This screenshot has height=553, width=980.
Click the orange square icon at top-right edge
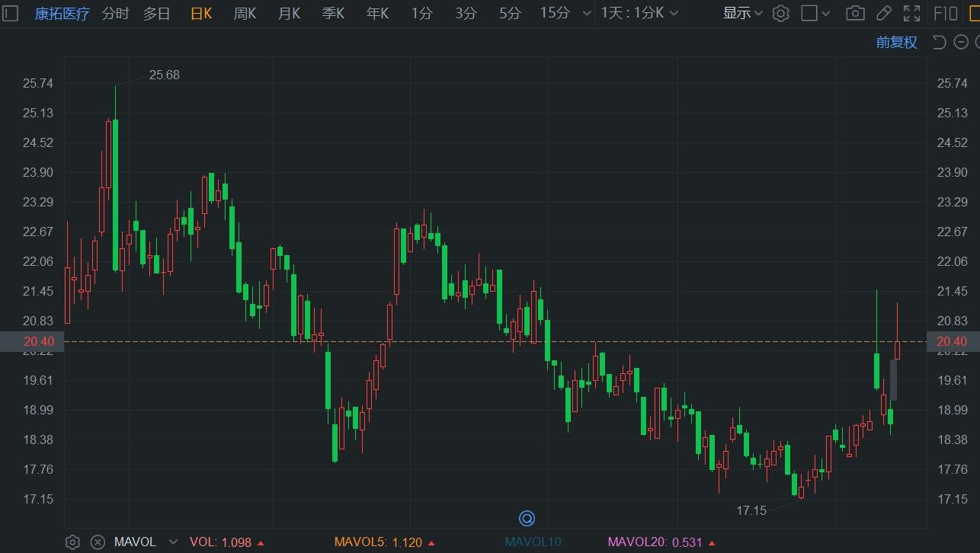click(974, 13)
